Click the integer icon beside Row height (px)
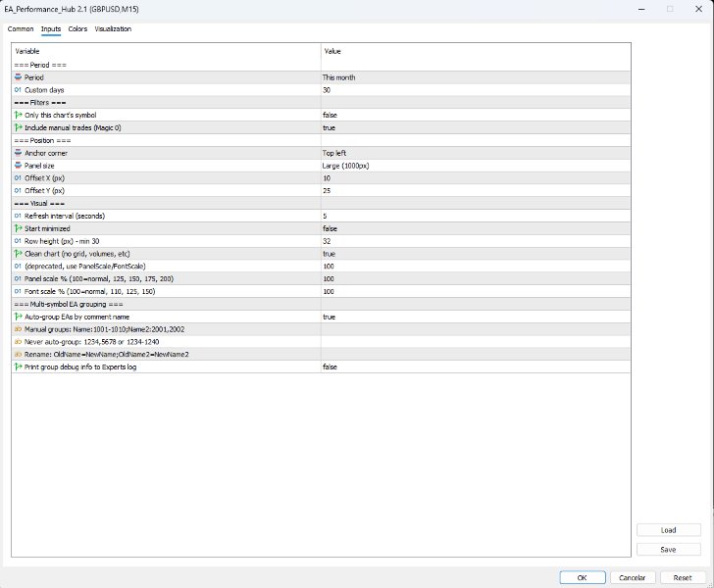714x588 pixels. 19,241
